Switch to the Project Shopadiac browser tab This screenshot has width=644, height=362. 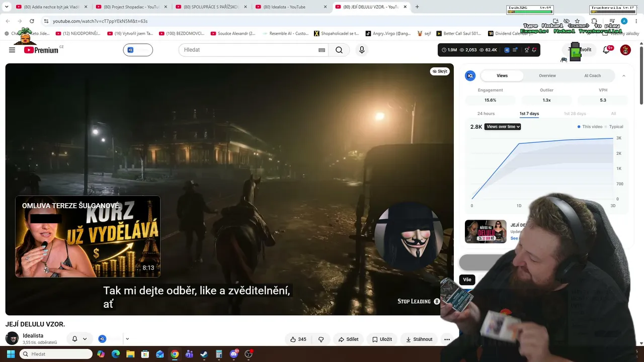point(131,7)
